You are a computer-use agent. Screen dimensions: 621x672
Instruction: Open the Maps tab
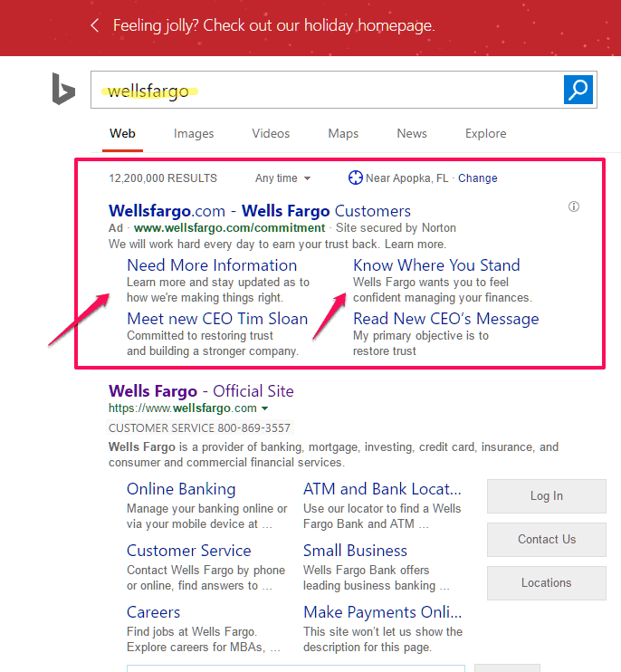click(343, 133)
